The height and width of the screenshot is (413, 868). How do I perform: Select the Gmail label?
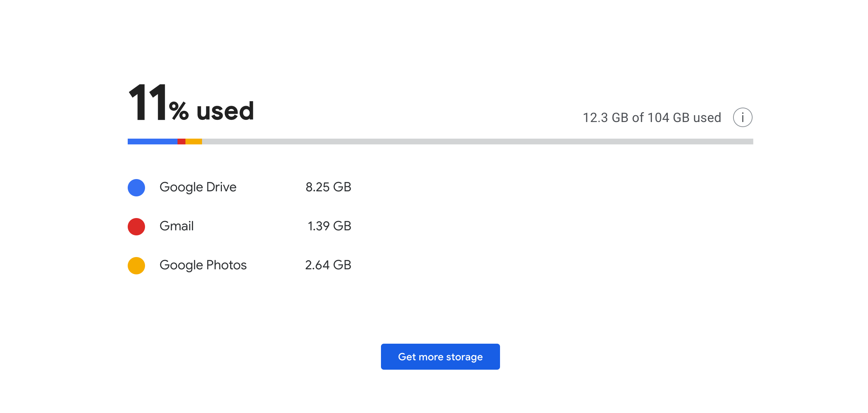[177, 226]
